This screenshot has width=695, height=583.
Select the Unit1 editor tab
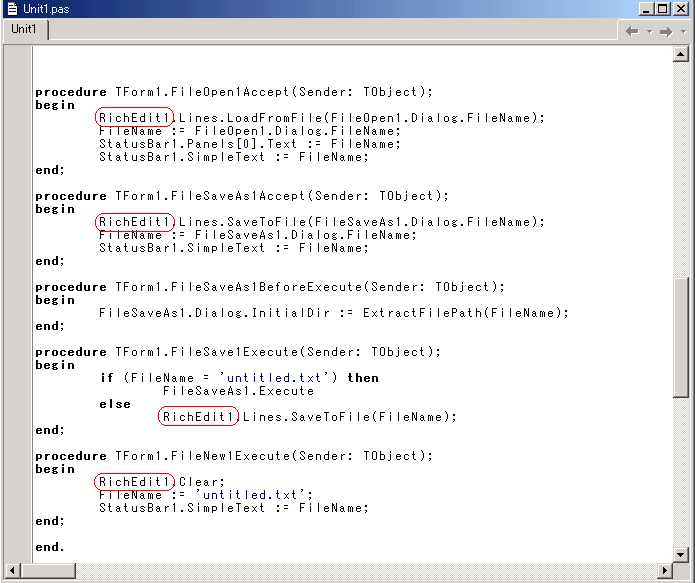pos(24,29)
